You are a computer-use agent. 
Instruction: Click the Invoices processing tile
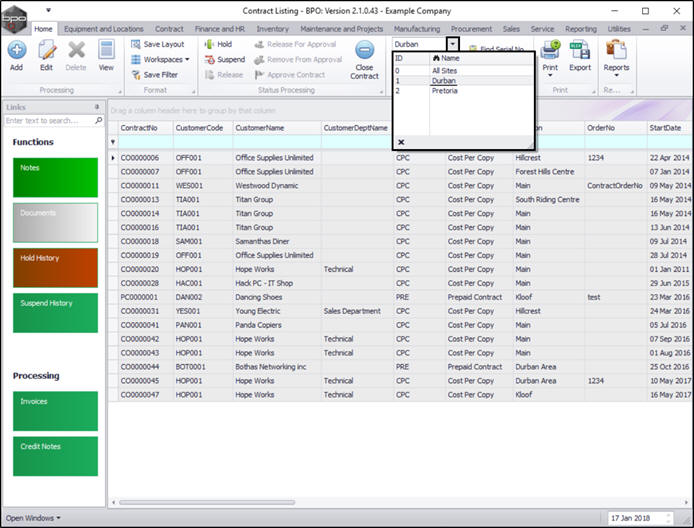(x=55, y=411)
